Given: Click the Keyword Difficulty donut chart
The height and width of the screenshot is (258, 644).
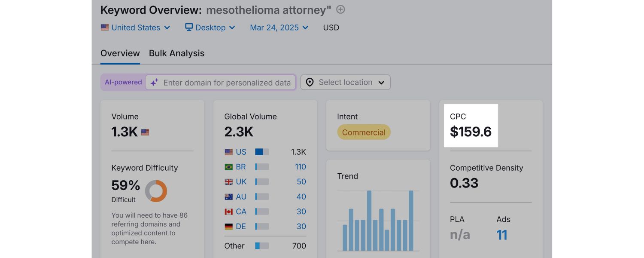Looking at the screenshot, I should point(156,191).
